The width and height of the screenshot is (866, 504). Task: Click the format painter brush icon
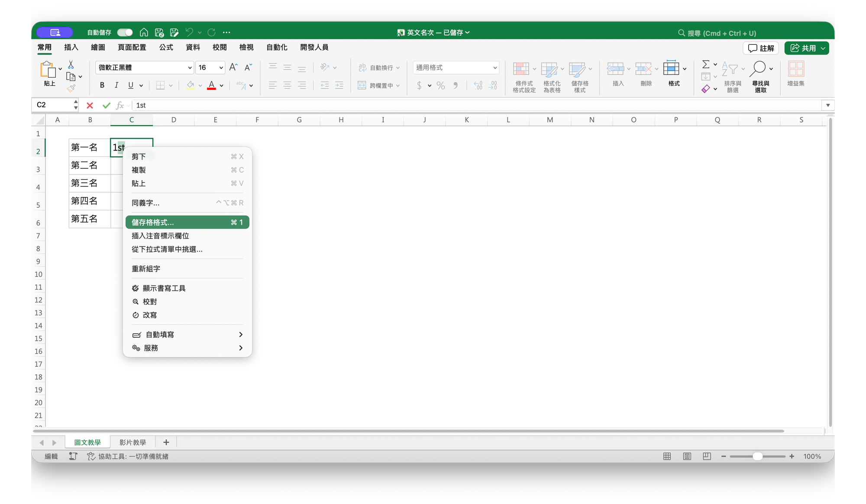coord(71,88)
